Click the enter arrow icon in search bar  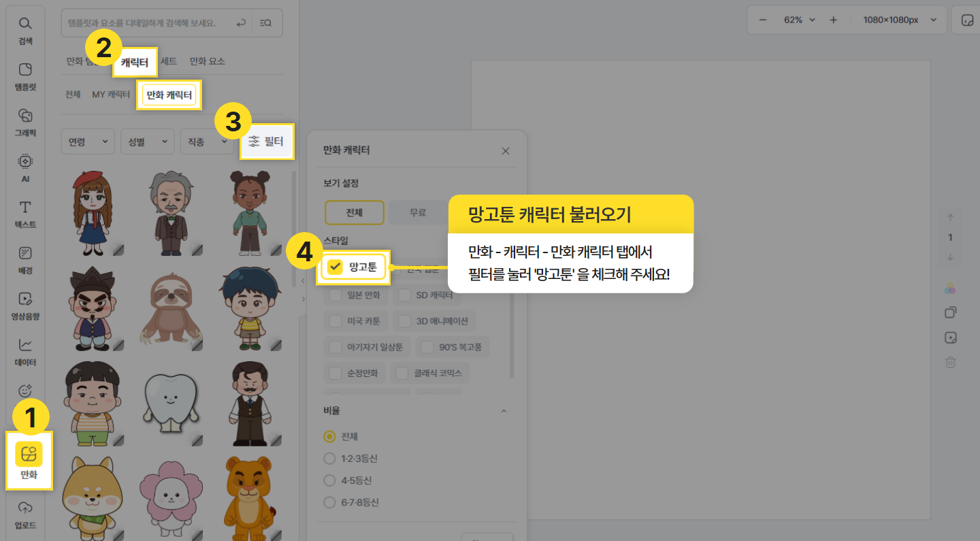click(241, 23)
